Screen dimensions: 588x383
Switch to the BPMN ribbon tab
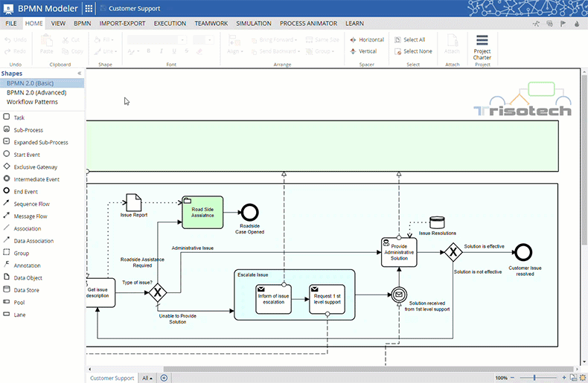pyautogui.click(x=82, y=23)
